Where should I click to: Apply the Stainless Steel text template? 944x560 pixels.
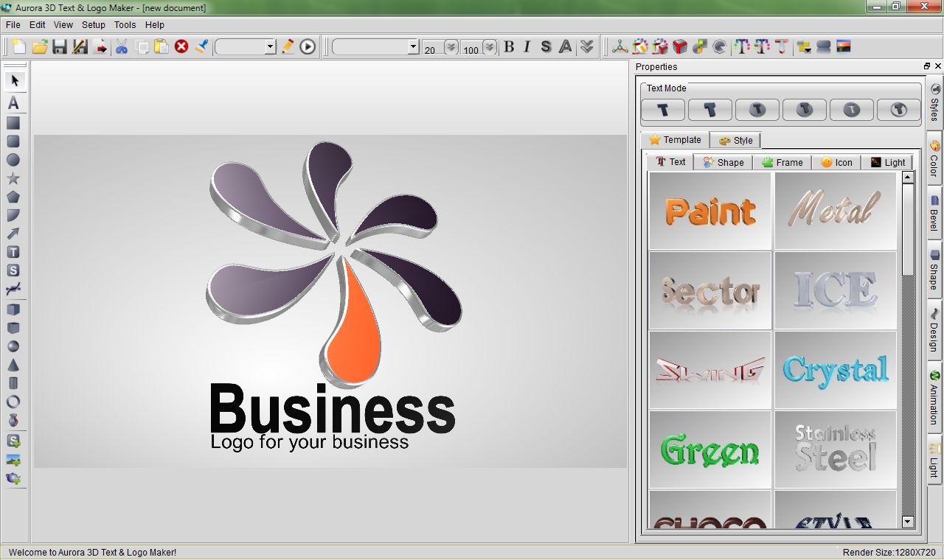[836, 449]
